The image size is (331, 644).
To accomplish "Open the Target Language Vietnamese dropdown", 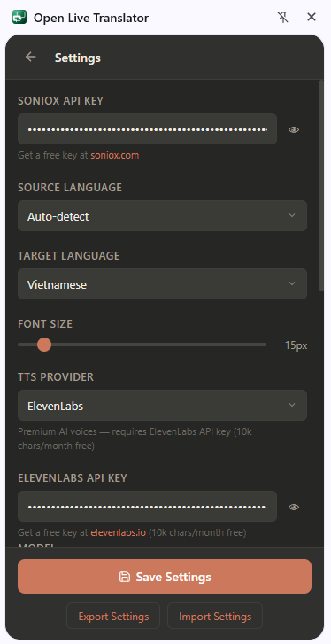I will click(x=163, y=283).
